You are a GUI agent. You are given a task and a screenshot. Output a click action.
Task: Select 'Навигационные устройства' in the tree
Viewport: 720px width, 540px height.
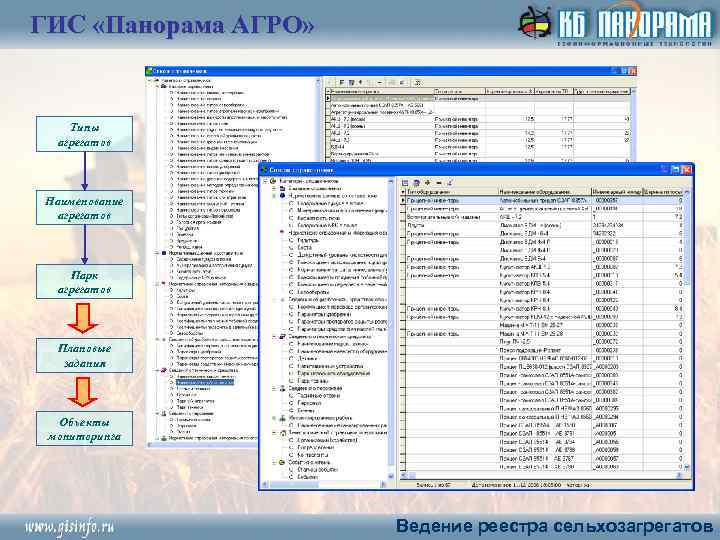pyautogui.click(x=330, y=366)
